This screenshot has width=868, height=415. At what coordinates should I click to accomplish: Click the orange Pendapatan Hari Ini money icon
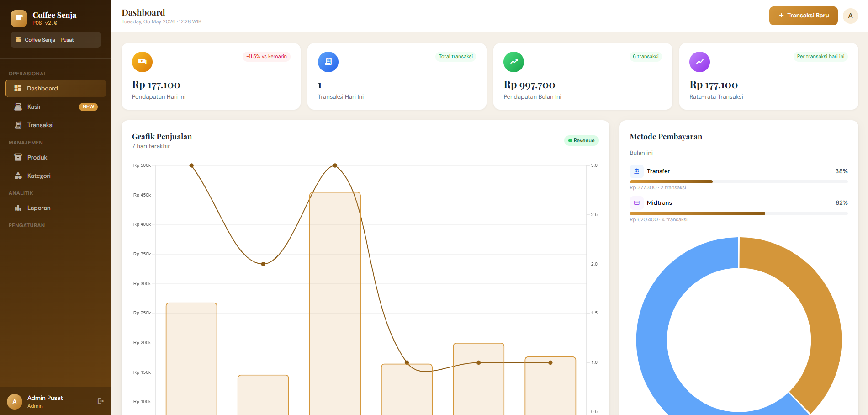click(x=142, y=62)
